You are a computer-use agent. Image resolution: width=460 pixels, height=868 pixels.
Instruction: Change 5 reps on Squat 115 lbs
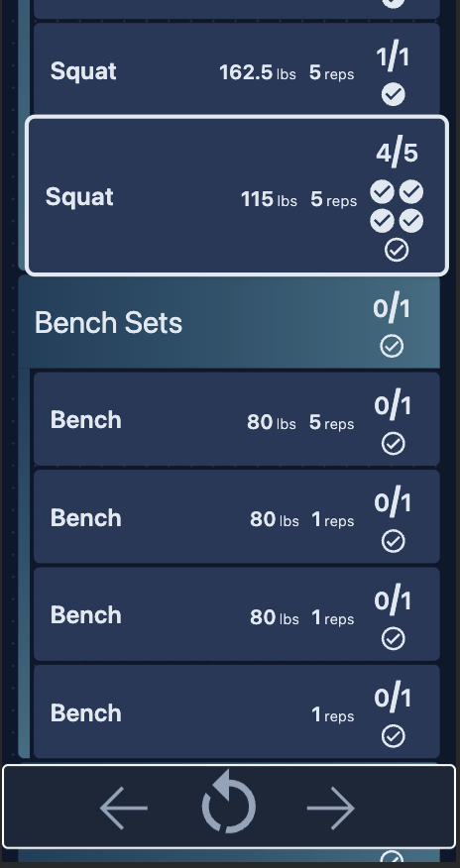(333, 199)
